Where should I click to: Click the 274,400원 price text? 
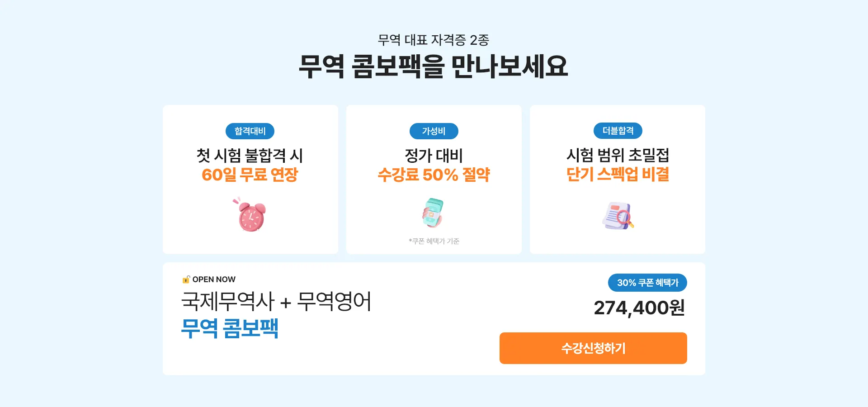tap(639, 308)
